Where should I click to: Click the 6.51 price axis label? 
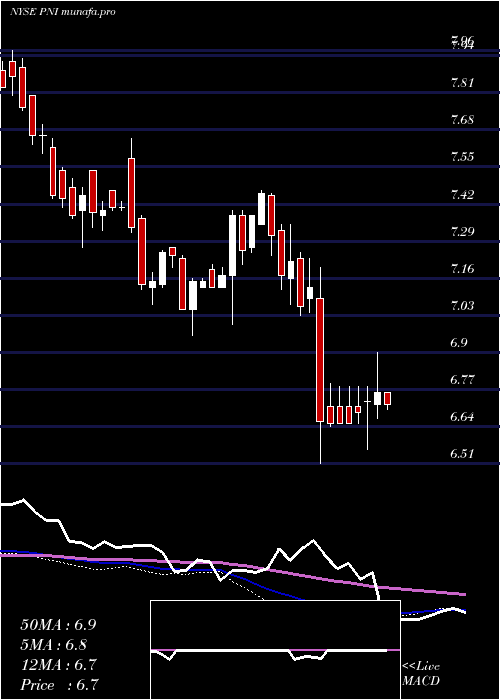pos(462,454)
